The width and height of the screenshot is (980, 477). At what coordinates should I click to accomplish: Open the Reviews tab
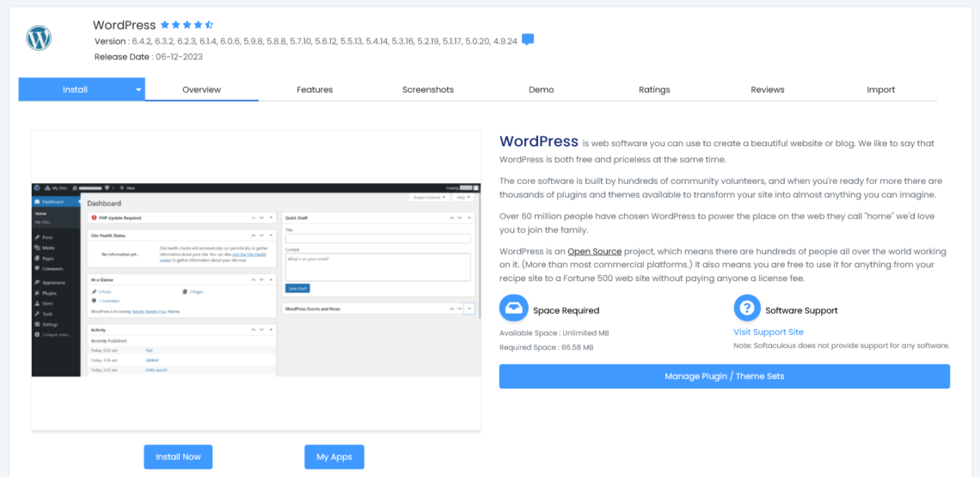click(767, 89)
